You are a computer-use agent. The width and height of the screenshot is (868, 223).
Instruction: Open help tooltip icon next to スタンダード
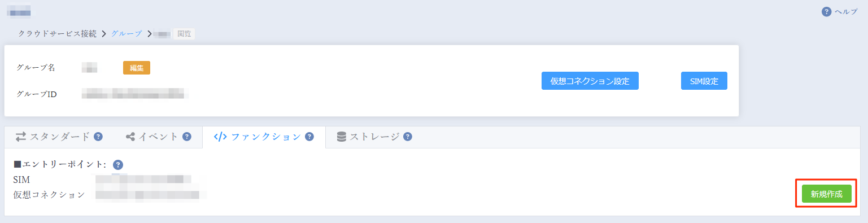(x=98, y=137)
